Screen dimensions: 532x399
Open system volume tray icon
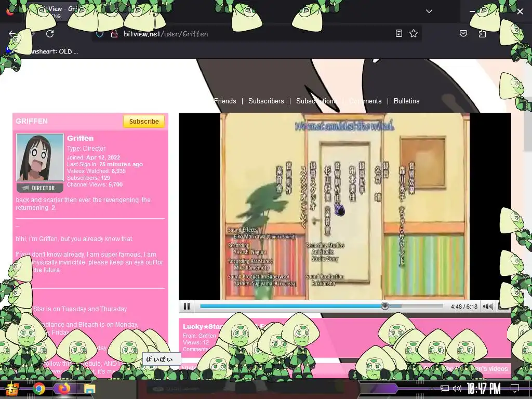[x=457, y=389]
